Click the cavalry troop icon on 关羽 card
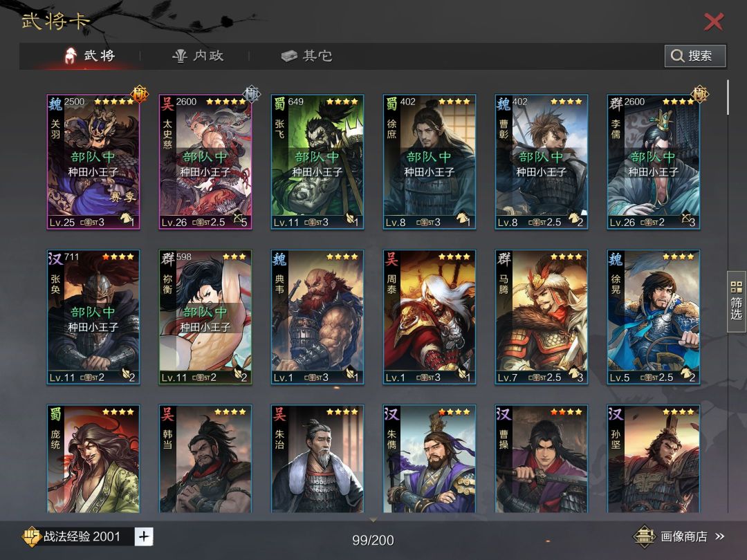747x560 pixels. [x=126, y=218]
